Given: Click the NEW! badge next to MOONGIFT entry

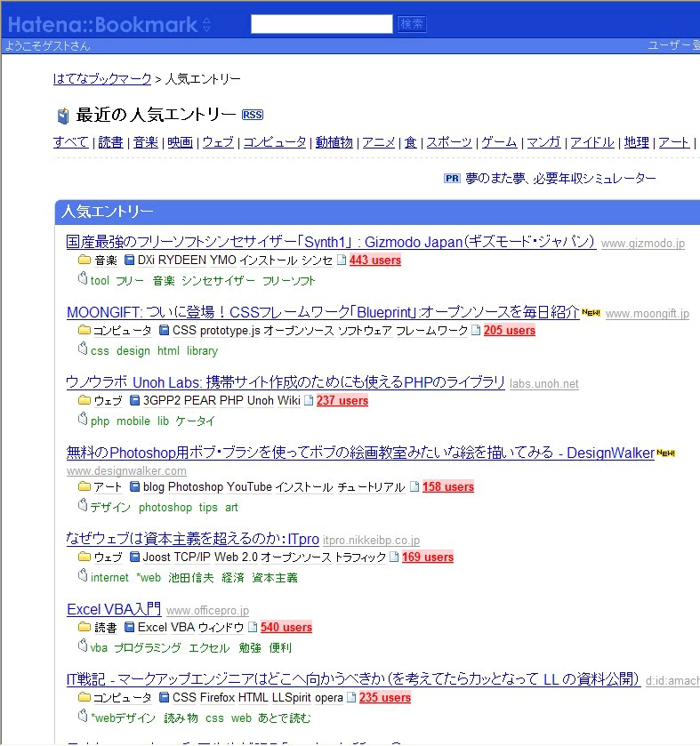Looking at the screenshot, I should click(x=591, y=313).
